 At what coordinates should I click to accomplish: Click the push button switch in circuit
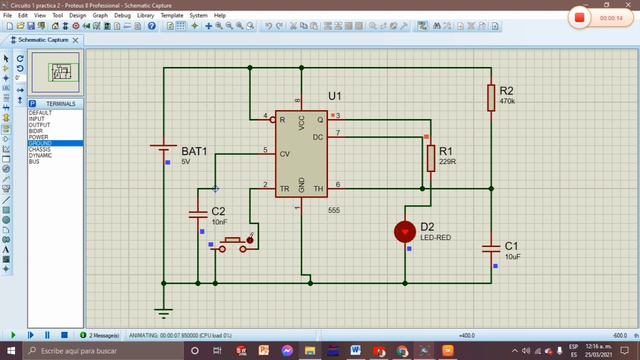pos(233,244)
